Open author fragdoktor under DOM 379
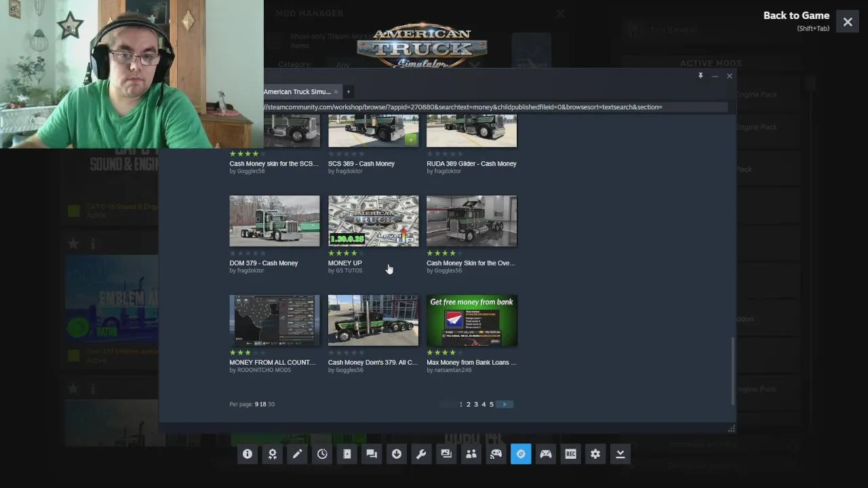 [x=250, y=270]
